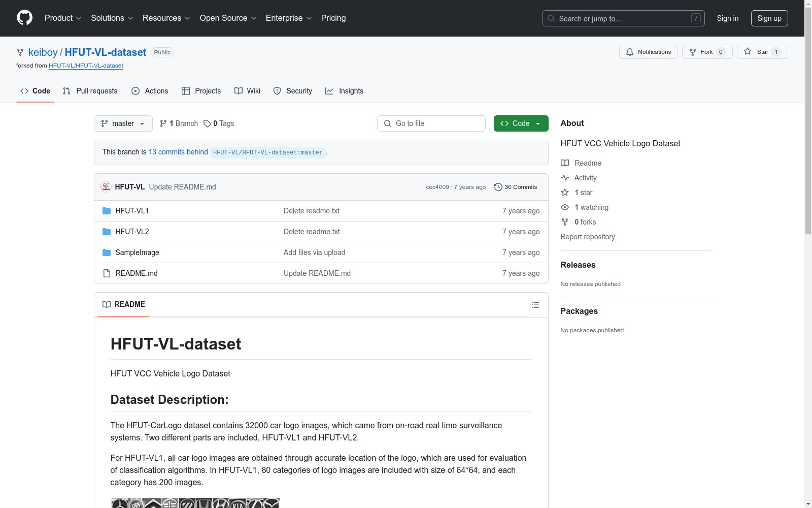
Task: Open the latest Update README.md commit
Action: [x=183, y=187]
